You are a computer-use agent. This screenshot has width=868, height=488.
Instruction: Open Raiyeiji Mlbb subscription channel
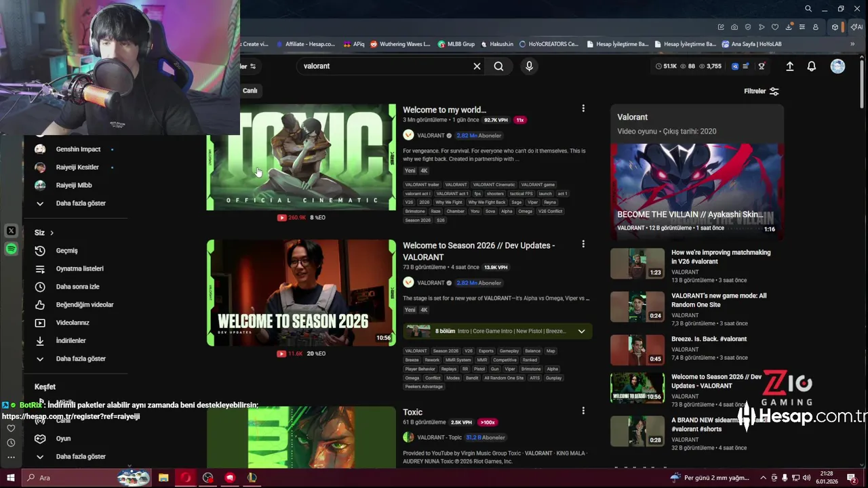pos(74,185)
